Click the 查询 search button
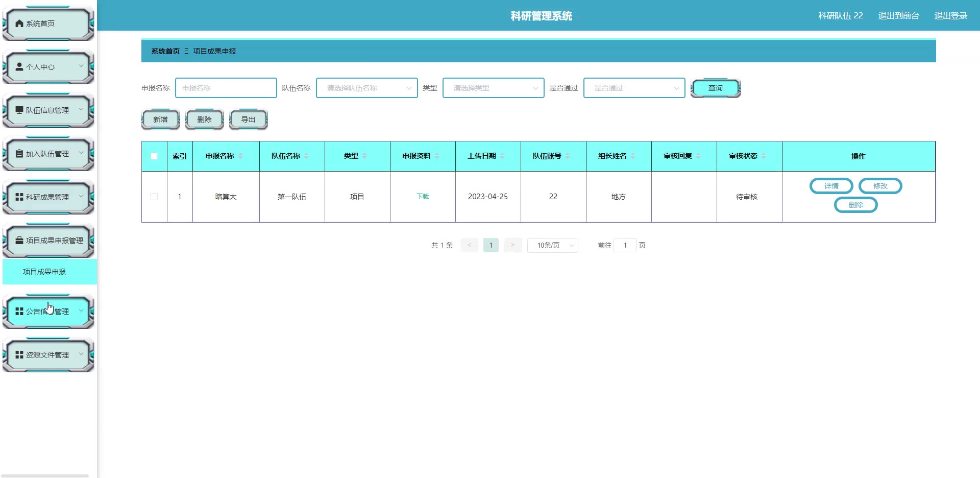 pyautogui.click(x=716, y=88)
